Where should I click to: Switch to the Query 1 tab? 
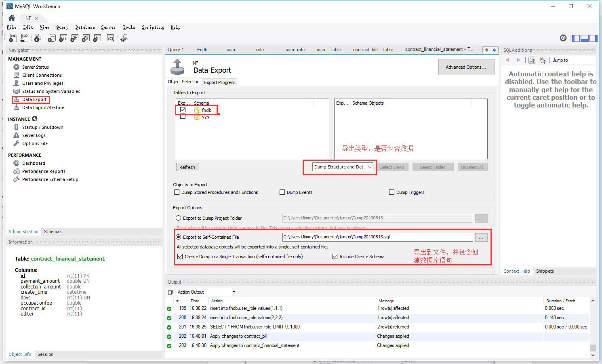click(x=176, y=50)
